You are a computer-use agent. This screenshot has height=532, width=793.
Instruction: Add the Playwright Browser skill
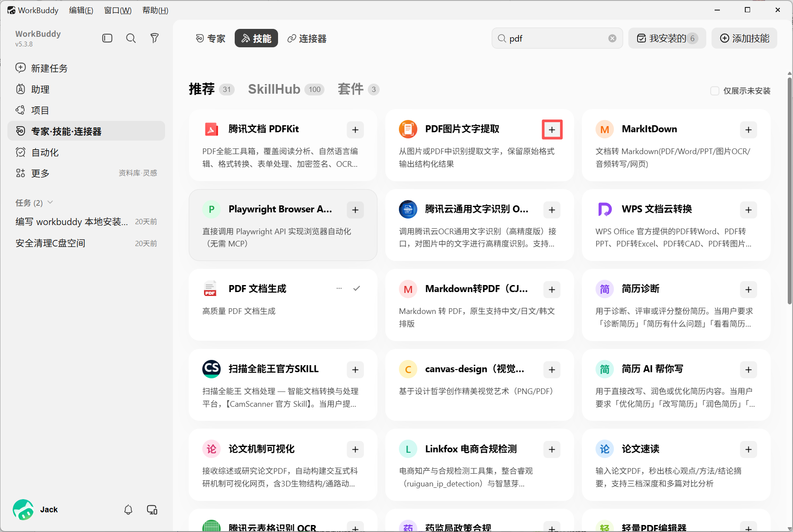pyautogui.click(x=355, y=210)
